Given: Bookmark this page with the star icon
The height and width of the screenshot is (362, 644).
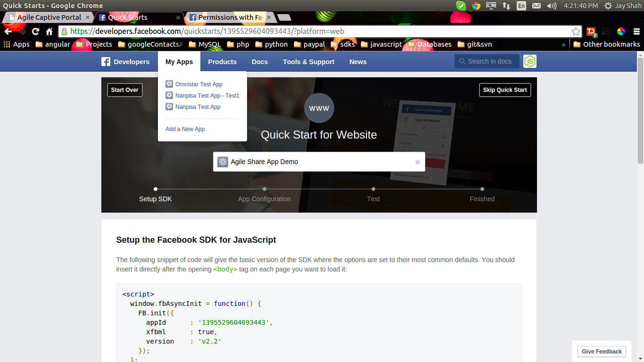Looking at the screenshot, I should [576, 32].
